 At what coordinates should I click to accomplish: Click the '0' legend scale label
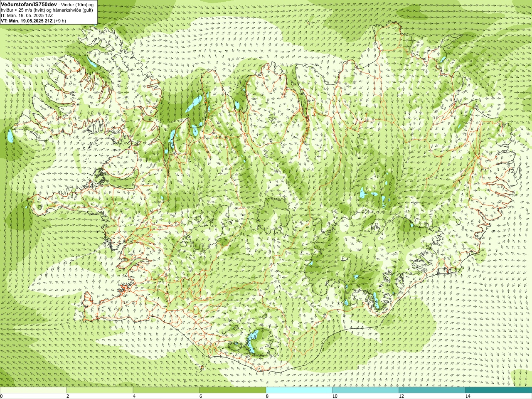pos(2,396)
